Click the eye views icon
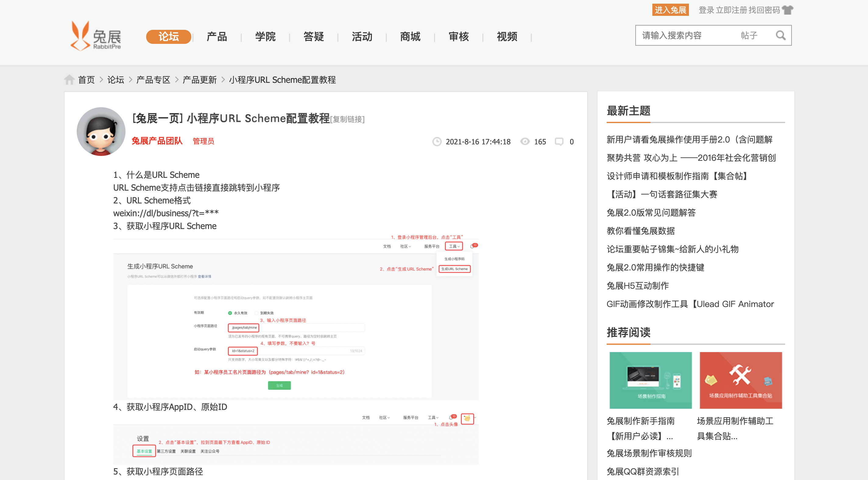 pyautogui.click(x=525, y=141)
